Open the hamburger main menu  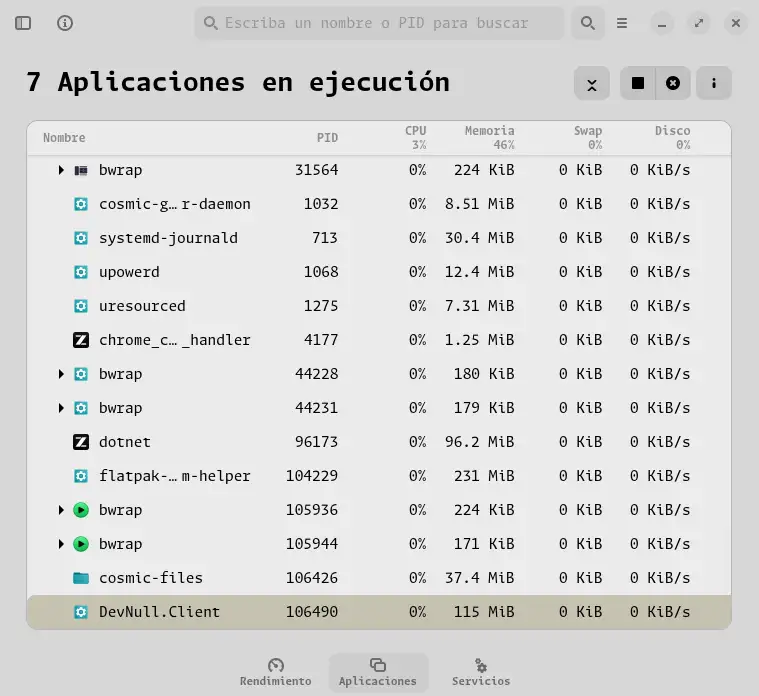pyautogui.click(x=622, y=23)
